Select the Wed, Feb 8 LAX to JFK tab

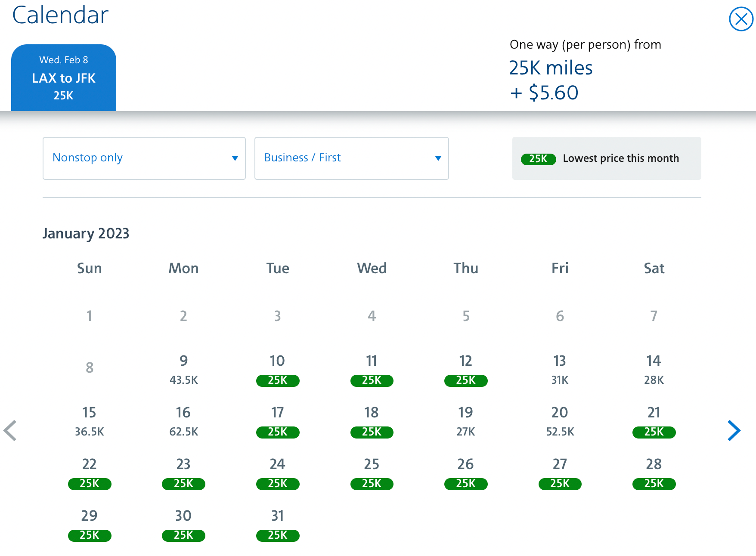click(x=64, y=77)
